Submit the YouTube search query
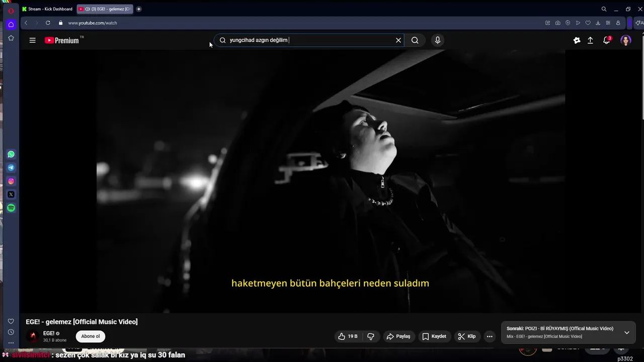This screenshot has width=644, height=362. click(415, 40)
